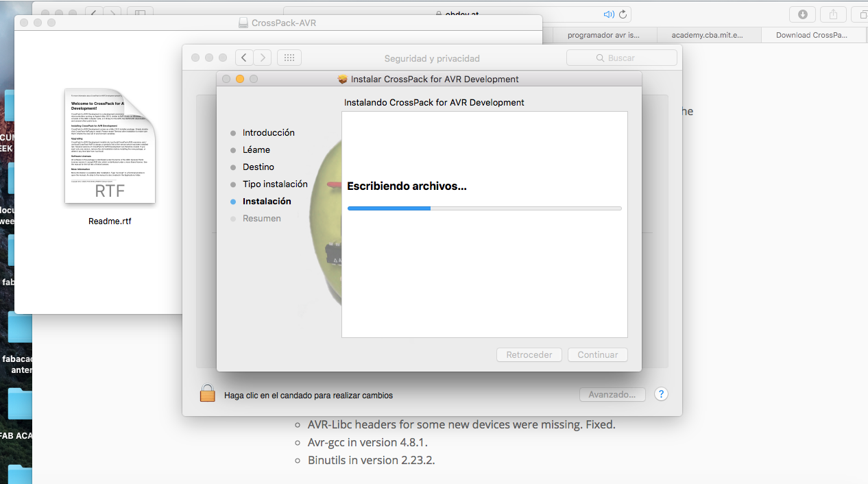Click the installer package icon in the title bar
868x484 pixels.
point(343,79)
